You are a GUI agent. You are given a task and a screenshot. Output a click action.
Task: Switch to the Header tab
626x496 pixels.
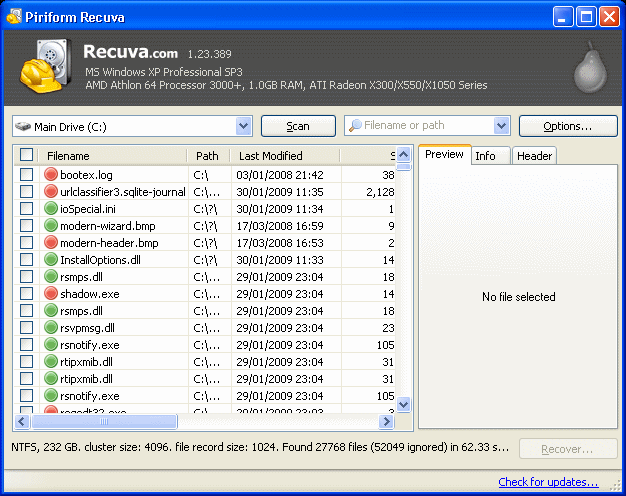[x=534, y=156]
